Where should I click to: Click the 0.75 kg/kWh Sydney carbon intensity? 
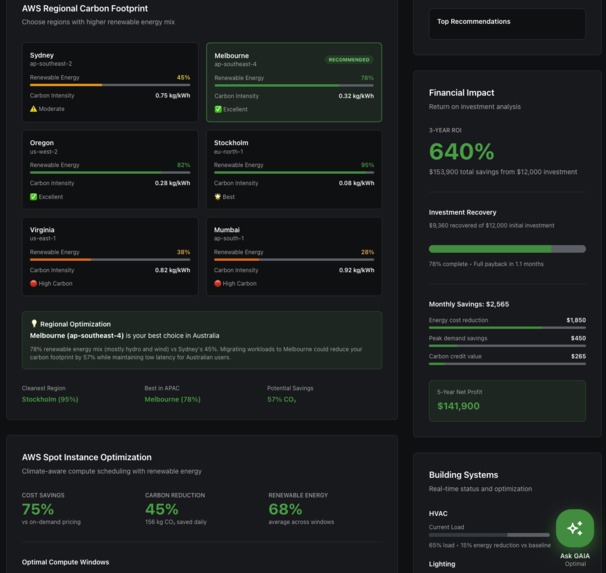point(173,96)
